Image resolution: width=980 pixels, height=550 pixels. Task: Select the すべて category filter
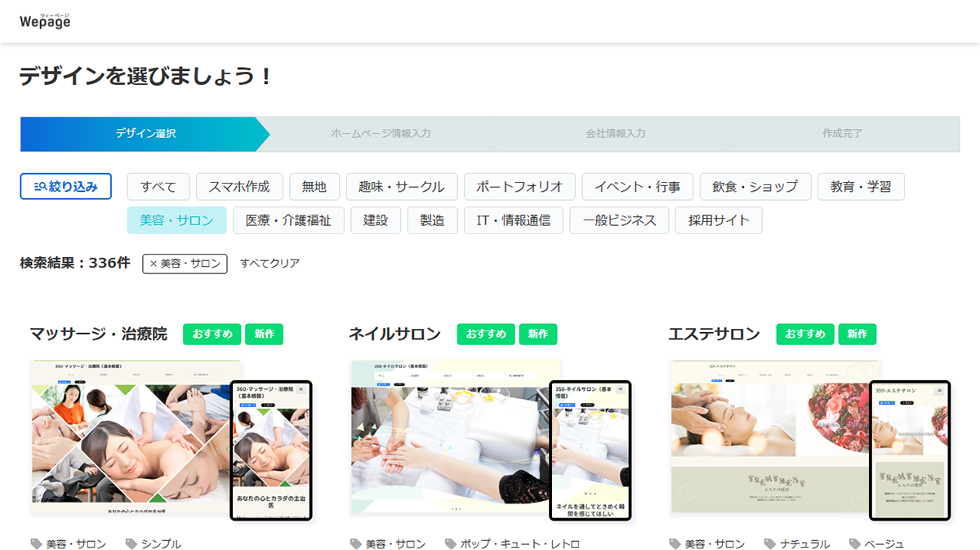pos(158,187)
